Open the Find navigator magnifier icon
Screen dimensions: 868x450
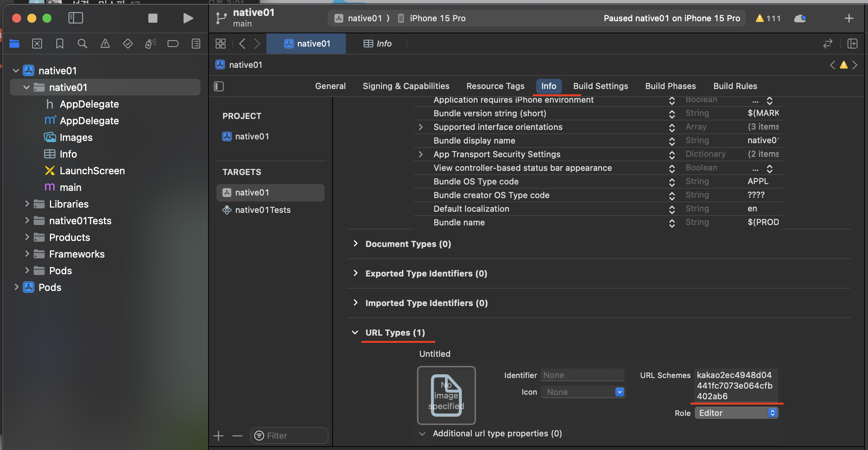point(82,44)
